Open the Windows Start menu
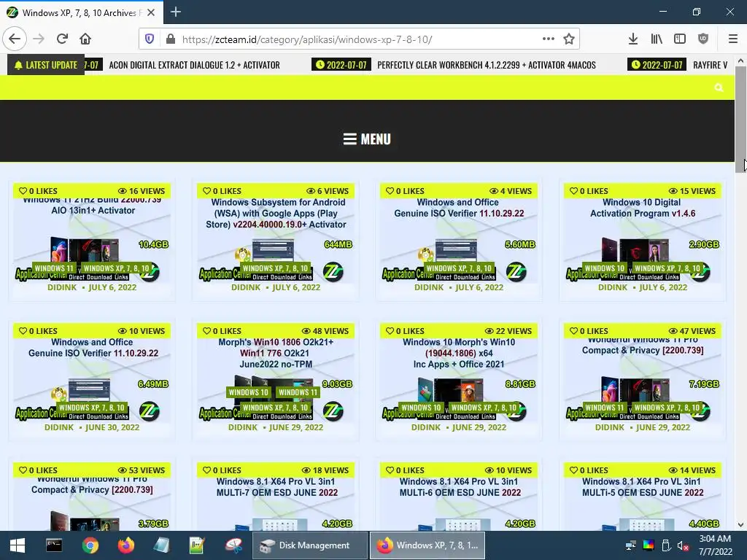747x560 pixels. pos(18,545)
